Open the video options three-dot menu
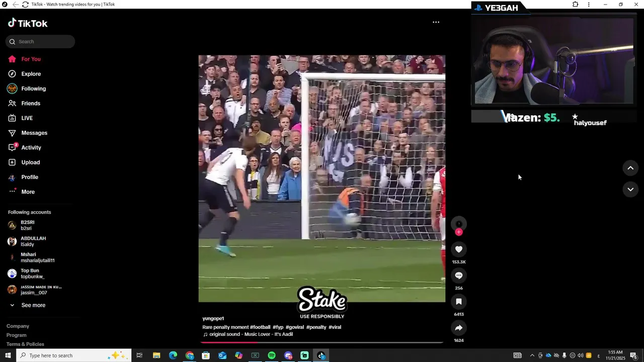The width and height of the screenshot is (644, 362). [436, 22]
